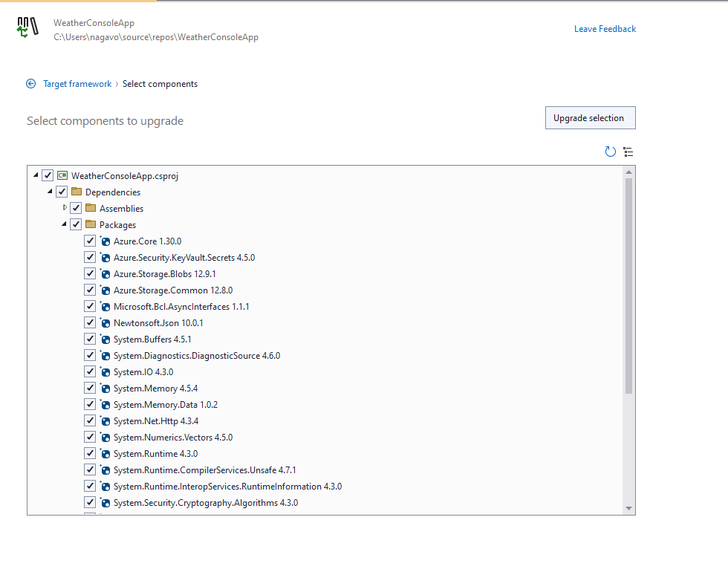Click the package icon for Azure.Storage.Common
The height and width of the screenshot is (572, 728).
105,290
